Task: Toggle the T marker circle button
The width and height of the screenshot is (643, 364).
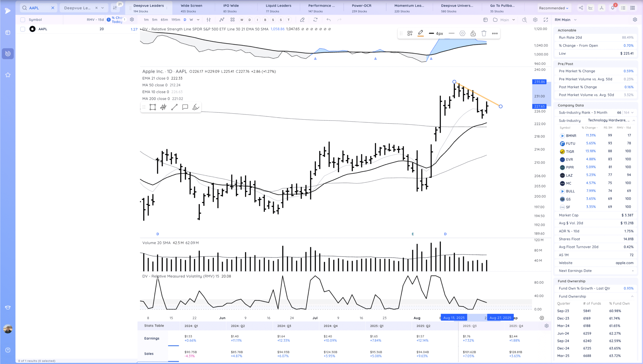Action: [x=288, y=20]
